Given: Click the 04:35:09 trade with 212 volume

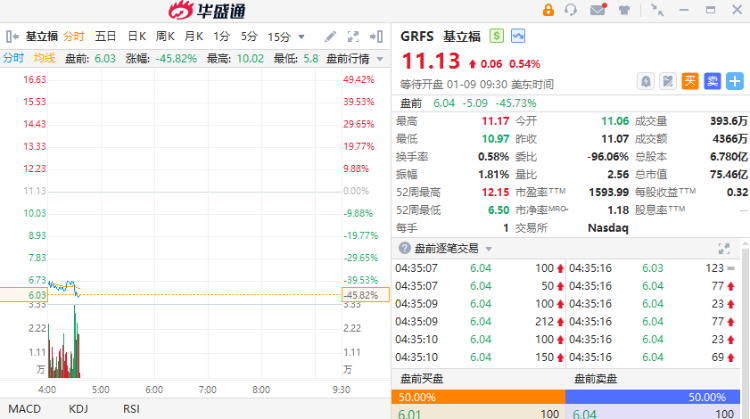Looking at the screenshot, I should click(478, 321).
